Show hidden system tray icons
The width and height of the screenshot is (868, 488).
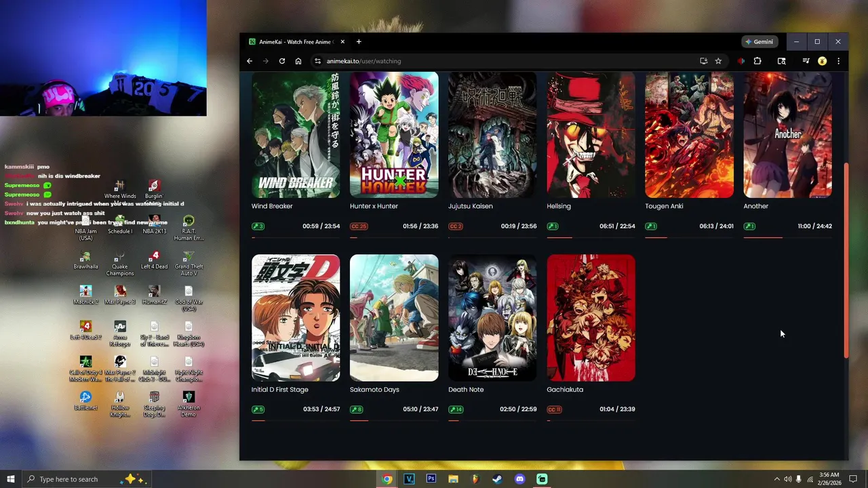pos(776,479)
